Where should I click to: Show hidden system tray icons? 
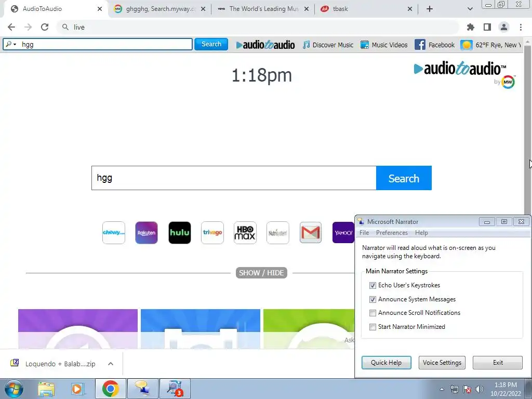pos(442,389)
